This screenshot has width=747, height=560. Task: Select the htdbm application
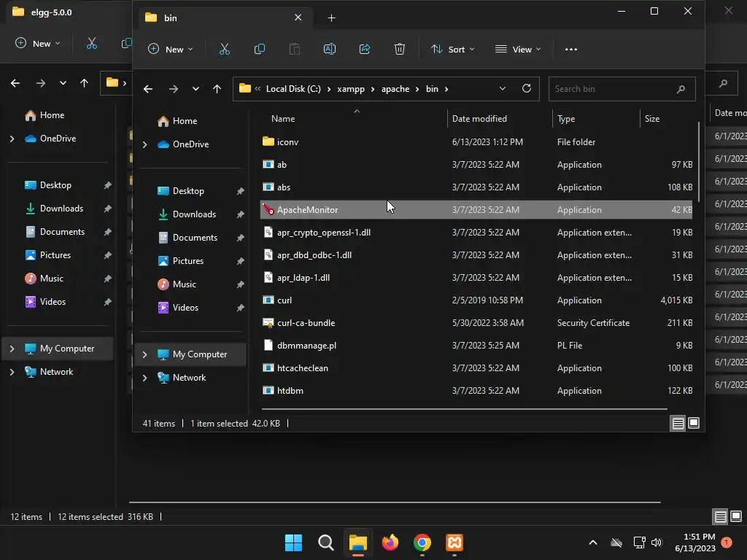tap(476, 391)
